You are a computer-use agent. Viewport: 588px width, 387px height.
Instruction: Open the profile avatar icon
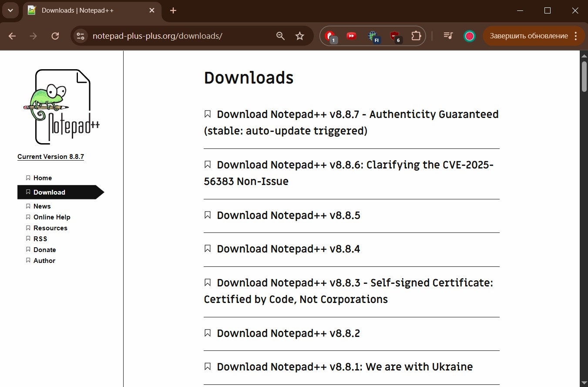(x=469, y=36)
